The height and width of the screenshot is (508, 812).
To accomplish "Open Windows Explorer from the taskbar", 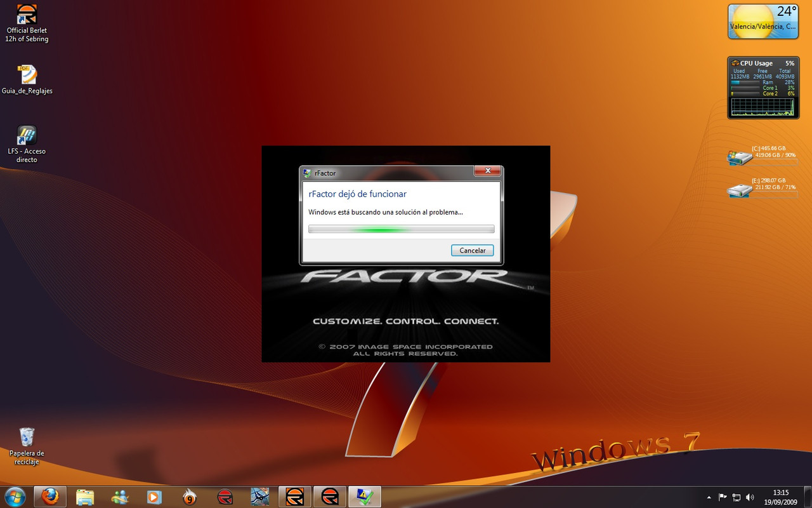I will click(x=85, y=496).
